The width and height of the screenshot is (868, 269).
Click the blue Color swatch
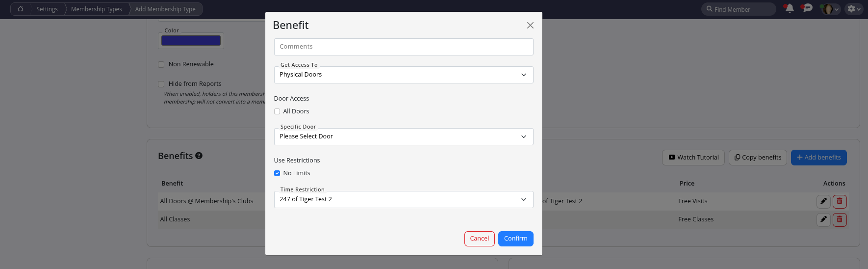[191, 41]
